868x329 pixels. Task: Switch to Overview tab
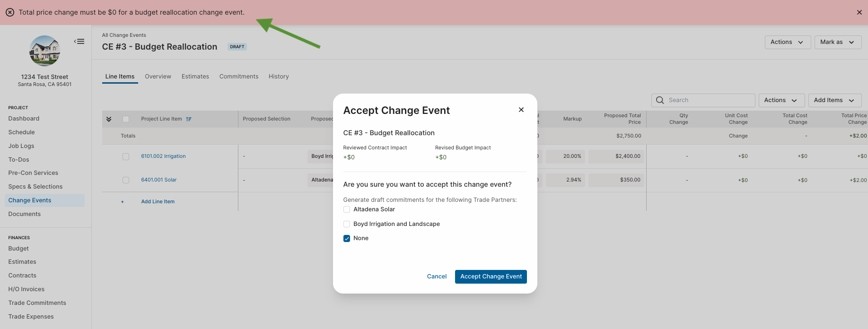(x=158, y=77)
